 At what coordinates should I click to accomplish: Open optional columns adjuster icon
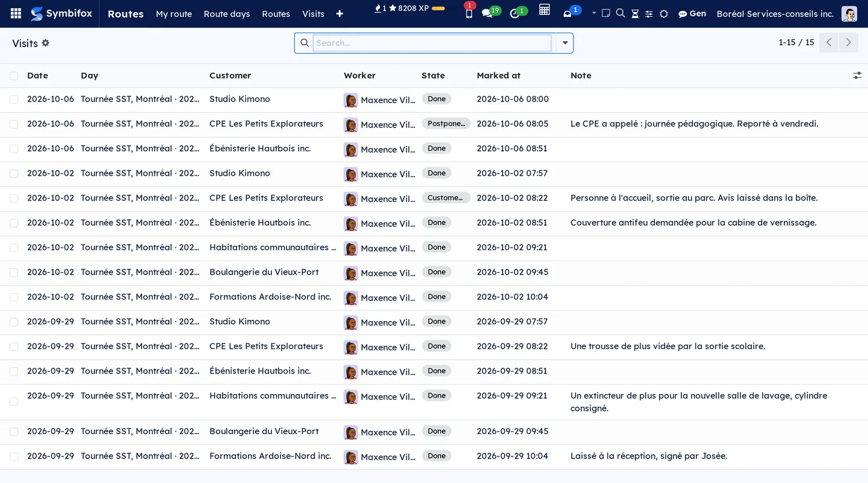[x=857, y=75]
